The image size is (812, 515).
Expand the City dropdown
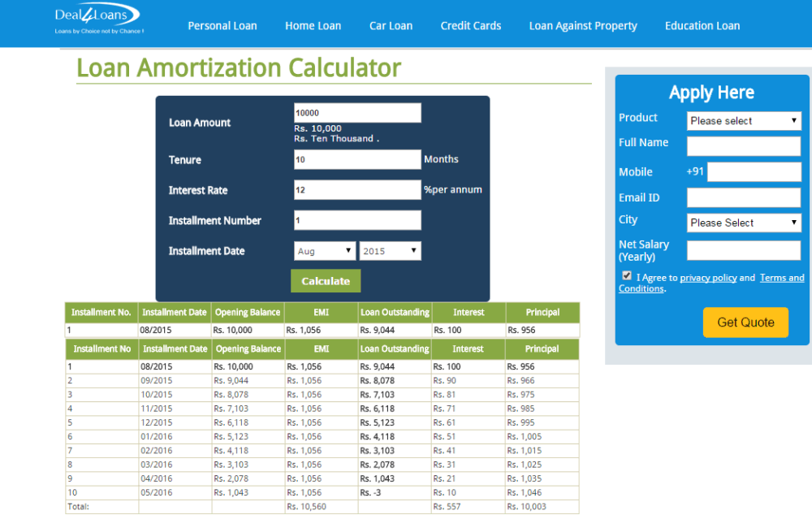744,223
